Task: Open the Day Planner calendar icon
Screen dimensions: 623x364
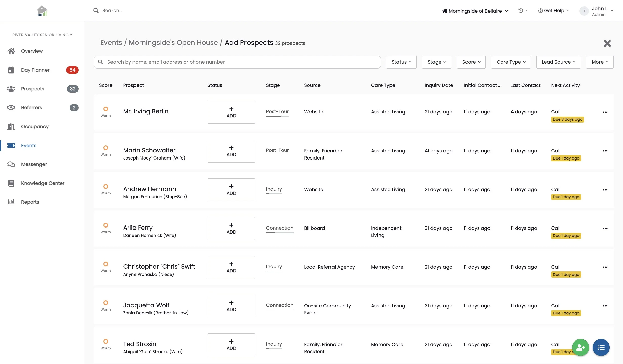Action: (11, 70)
